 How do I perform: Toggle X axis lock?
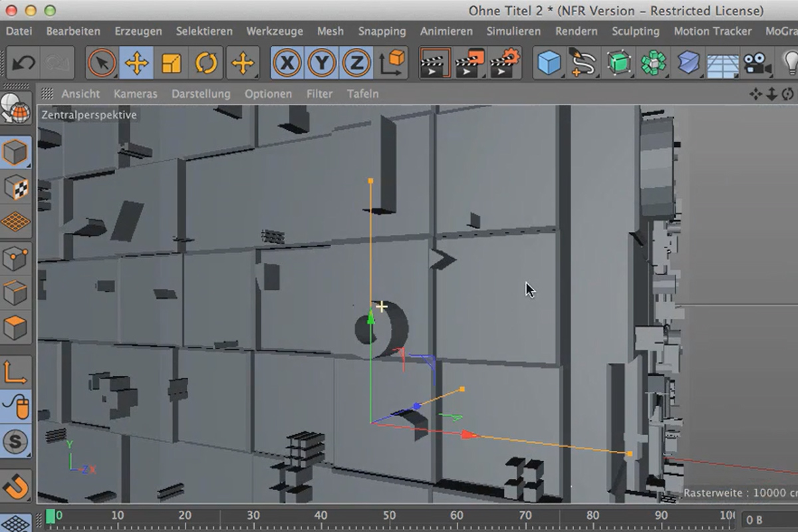coord(287,63)
